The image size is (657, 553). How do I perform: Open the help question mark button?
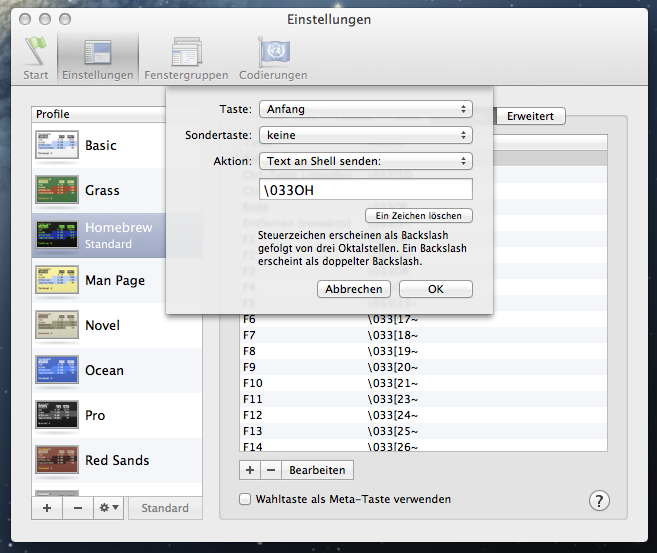[x=599, y=501]
